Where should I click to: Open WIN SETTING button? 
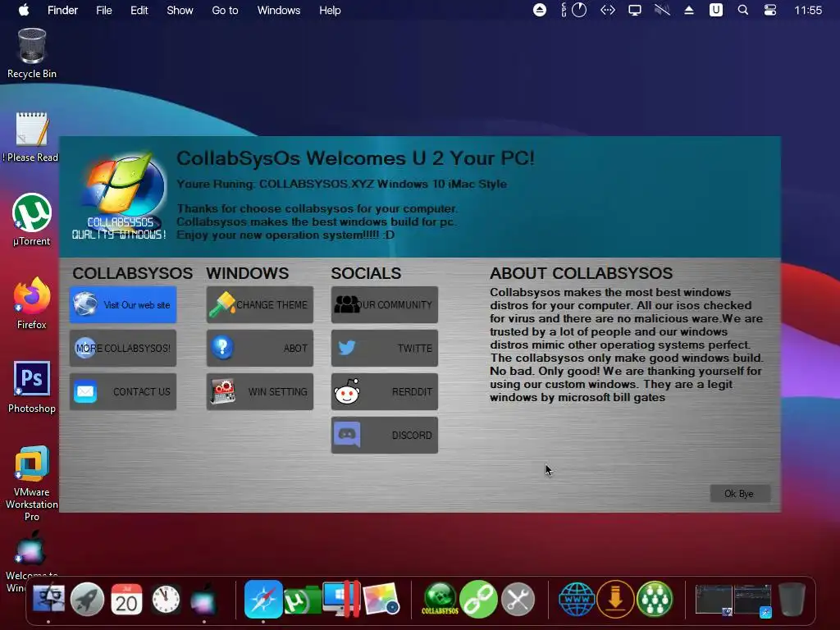pyautogui.click(x=260, y=391)
